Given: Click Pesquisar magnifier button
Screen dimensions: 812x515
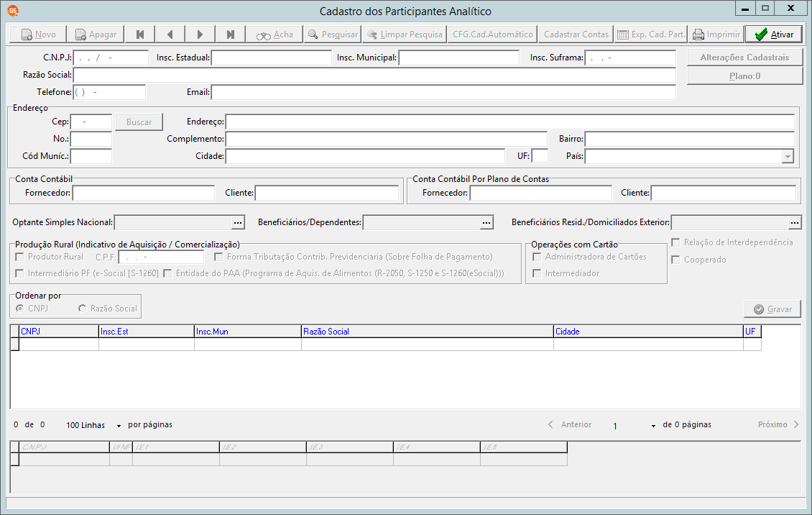Looking at the screenshot, I should 332,35.
